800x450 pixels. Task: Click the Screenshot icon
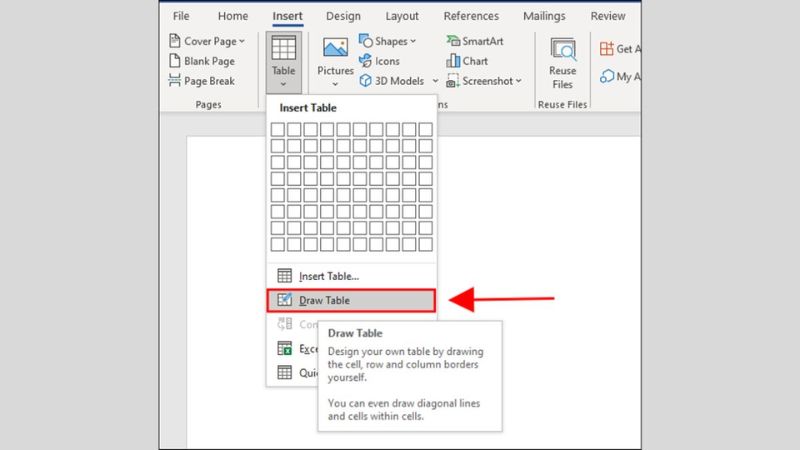coord(453,81)
